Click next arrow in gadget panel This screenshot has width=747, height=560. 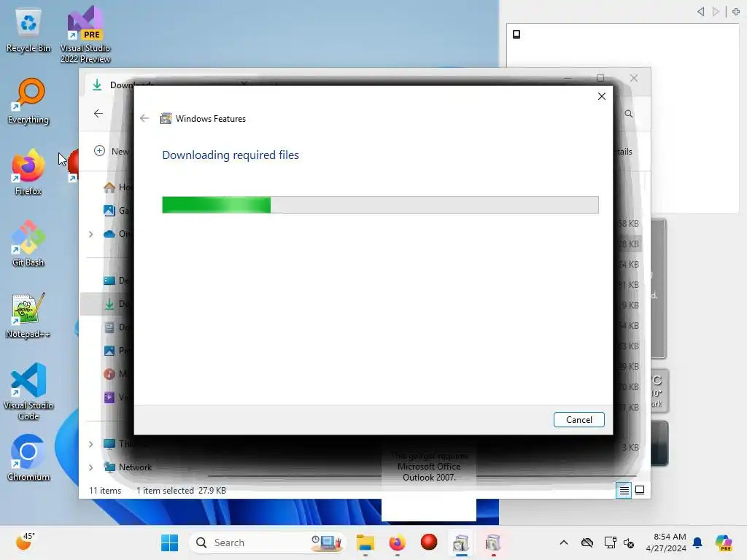(x=716, y=12)
